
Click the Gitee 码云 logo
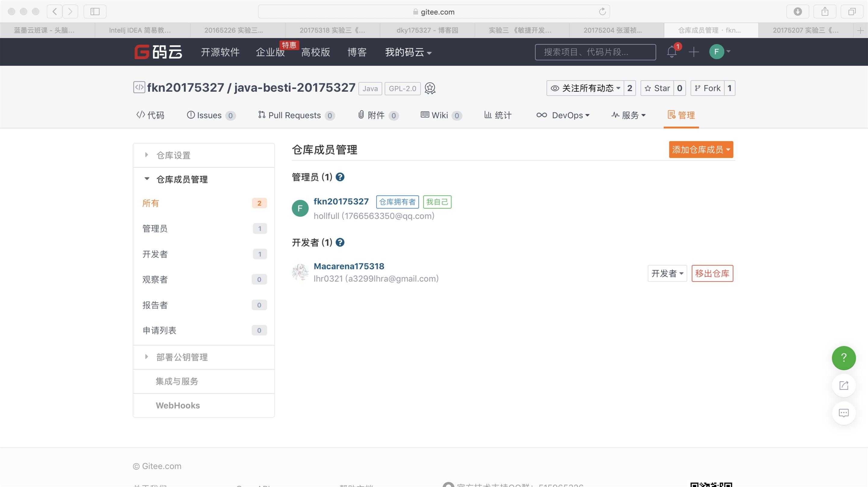pyautogui.click(x=158, y=52)
